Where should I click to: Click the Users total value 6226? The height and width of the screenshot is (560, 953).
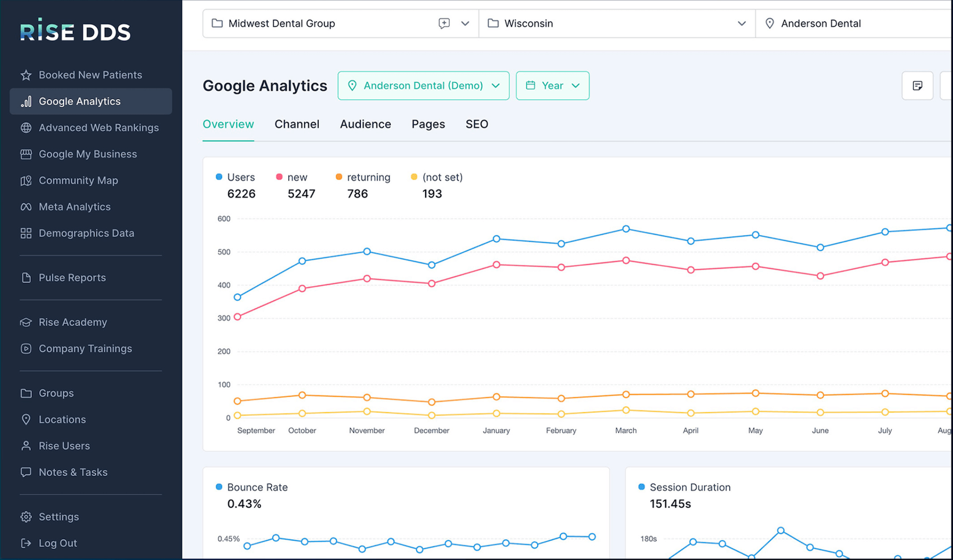(x=241, y=194)
